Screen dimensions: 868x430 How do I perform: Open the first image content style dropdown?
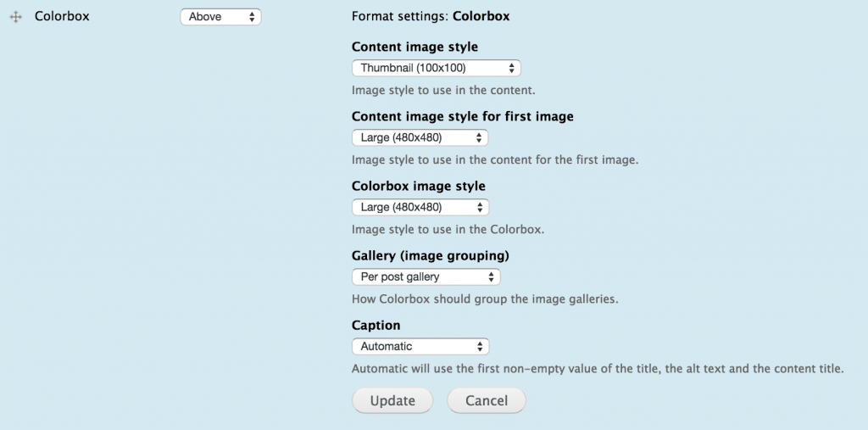[x=420, y=137]
